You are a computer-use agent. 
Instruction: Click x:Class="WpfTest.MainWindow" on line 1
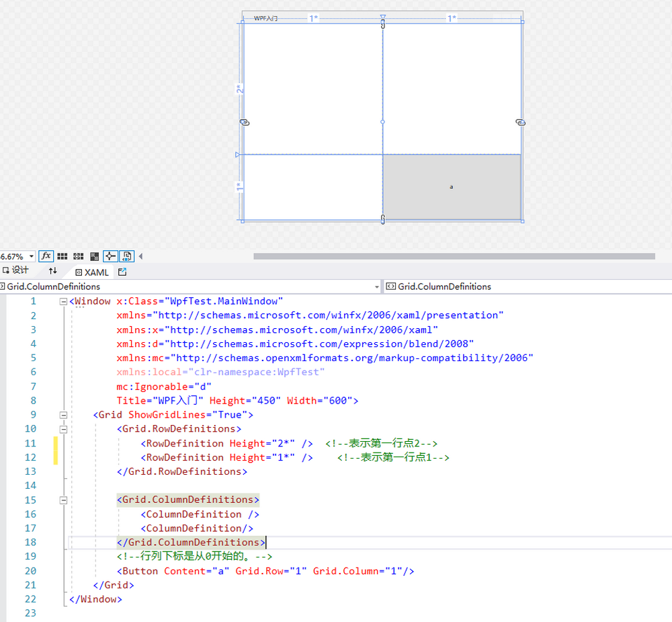tap(200, 301)
